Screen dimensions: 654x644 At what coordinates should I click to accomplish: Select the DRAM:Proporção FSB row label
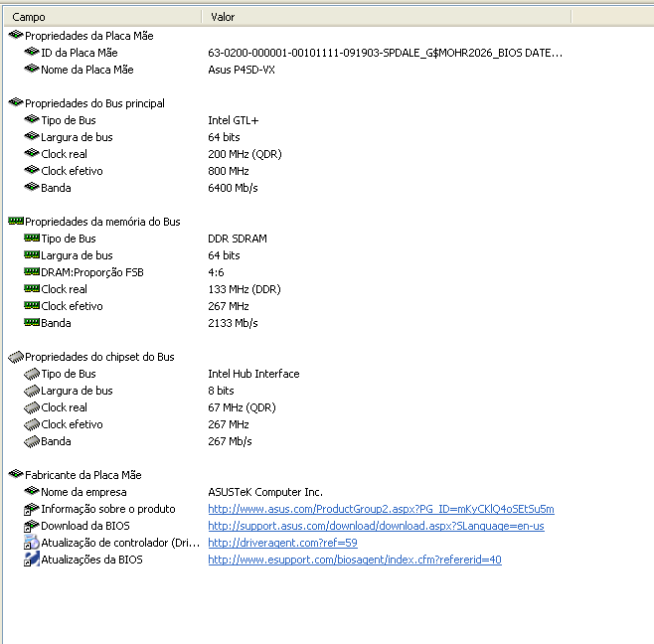92,272
